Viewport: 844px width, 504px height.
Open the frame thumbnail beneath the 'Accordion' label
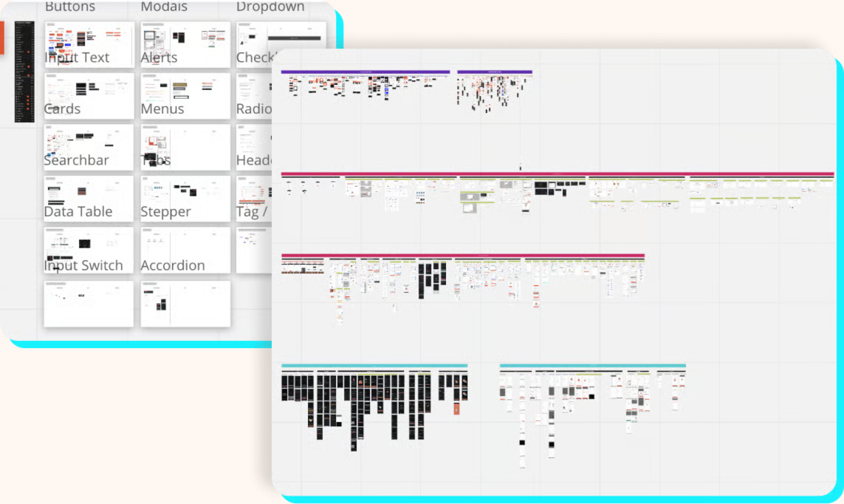point(185,304)
